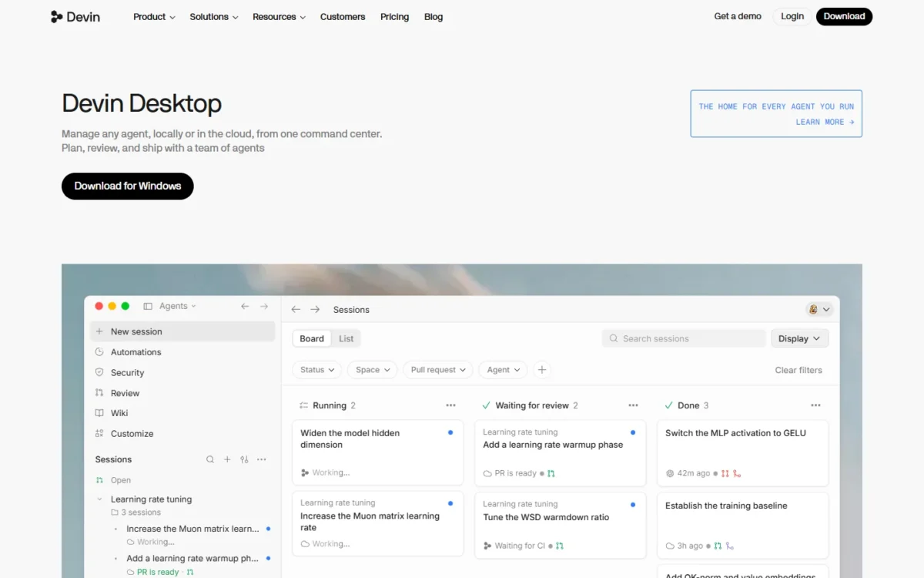Viewport: 924px width, 578px height.
Task: Click the Wiki book icon
Action: click(99, 413)
